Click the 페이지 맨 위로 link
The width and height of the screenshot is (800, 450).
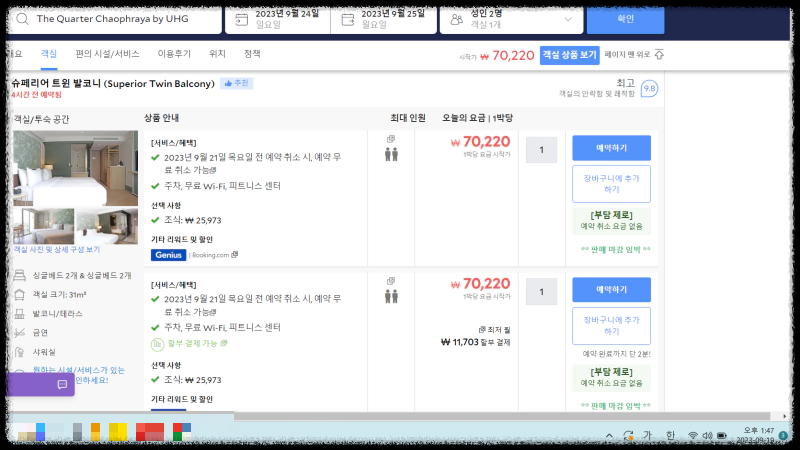tap(627, 55)
